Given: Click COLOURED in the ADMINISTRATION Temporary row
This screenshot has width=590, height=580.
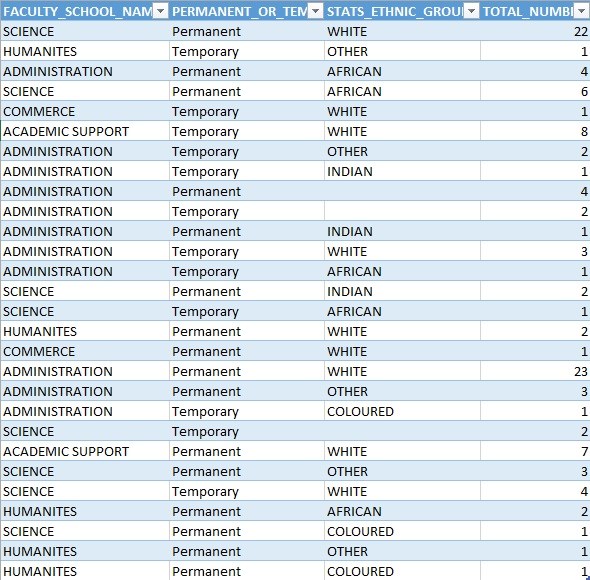Looking at the screenshot, I should 360,412.
